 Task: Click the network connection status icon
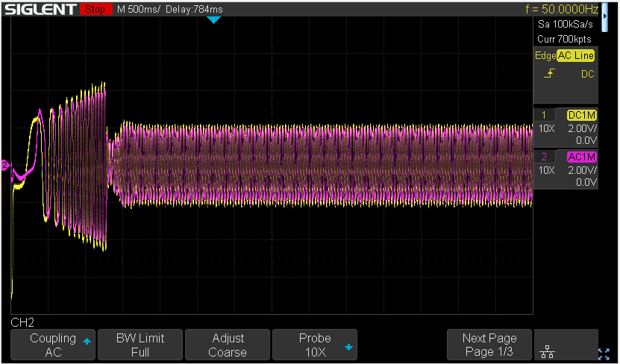click(547, 351)
